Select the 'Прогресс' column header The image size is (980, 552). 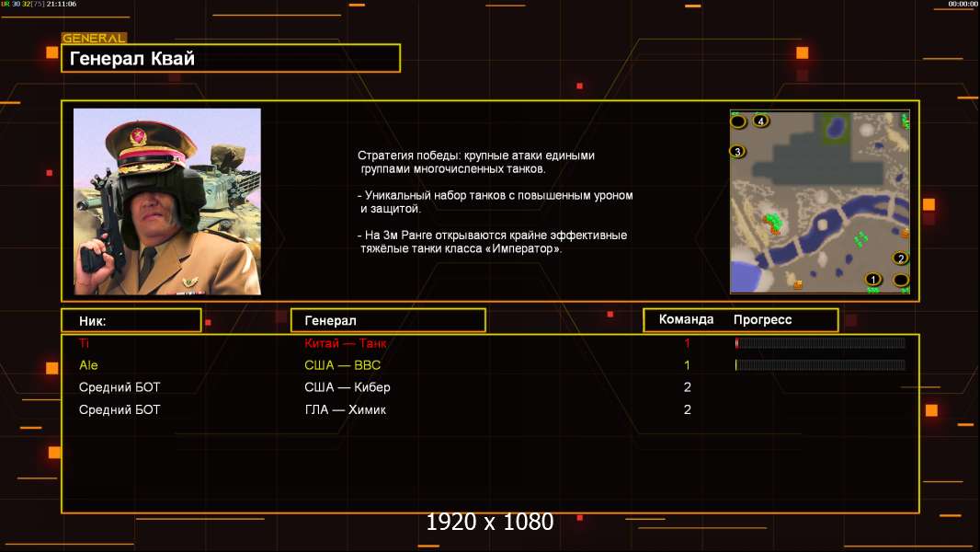(x=762, y=319)
